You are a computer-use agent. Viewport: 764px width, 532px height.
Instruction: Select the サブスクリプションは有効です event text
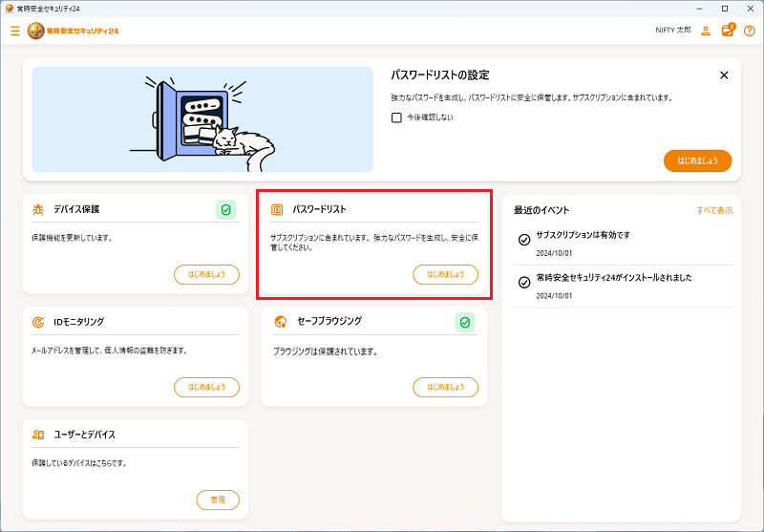584,235
